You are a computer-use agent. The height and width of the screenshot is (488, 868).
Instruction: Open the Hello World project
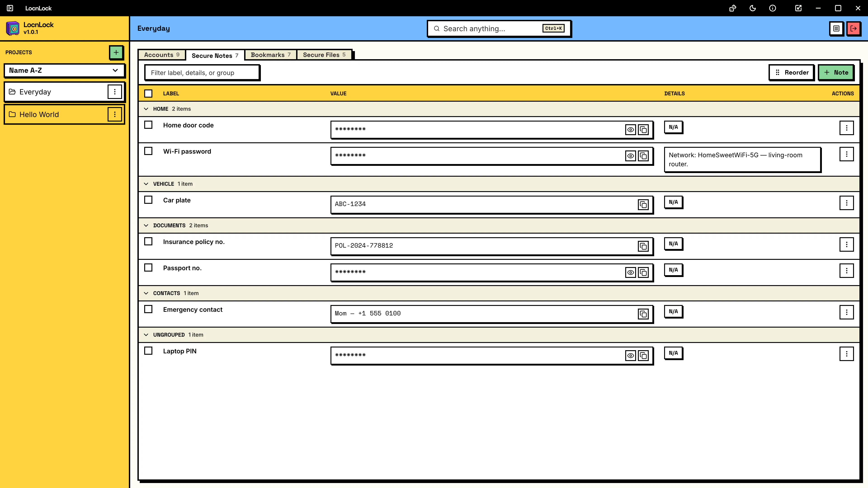(x=56, y=115)
